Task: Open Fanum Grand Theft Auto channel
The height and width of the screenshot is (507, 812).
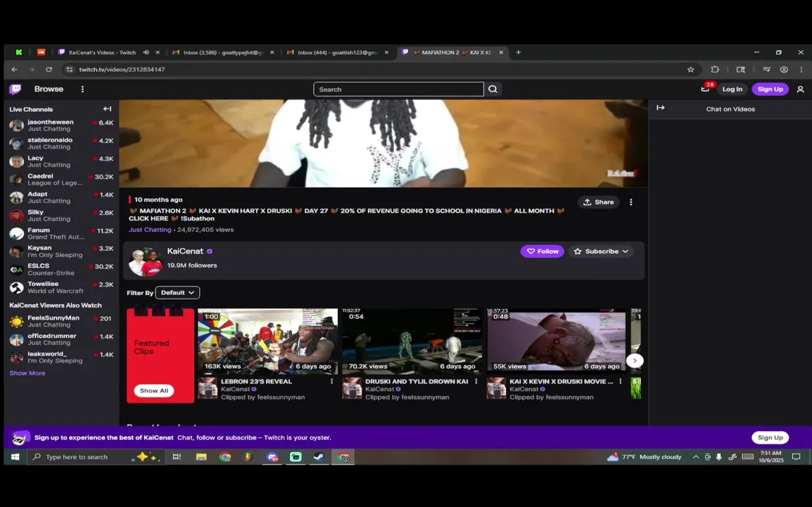Action: [x=61, y=233]
